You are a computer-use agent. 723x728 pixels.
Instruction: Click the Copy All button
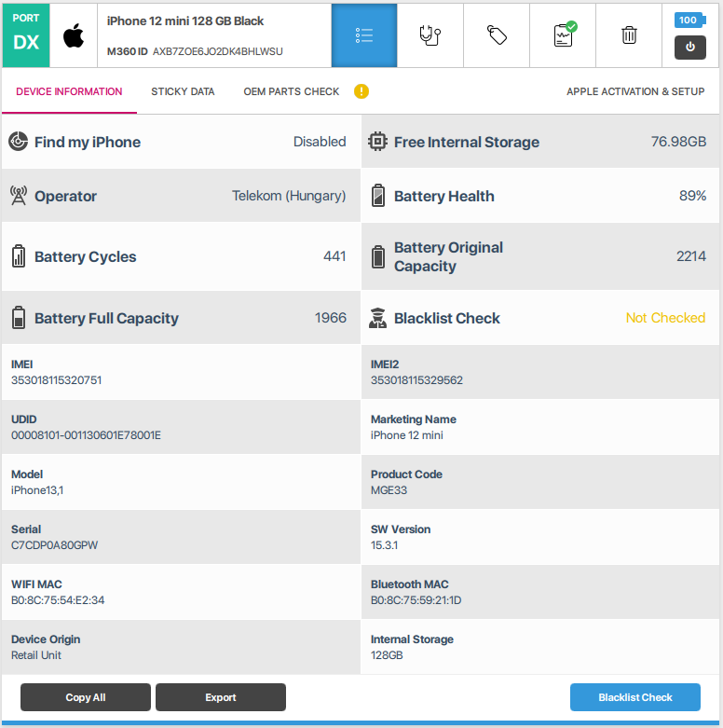click(86, 697)
